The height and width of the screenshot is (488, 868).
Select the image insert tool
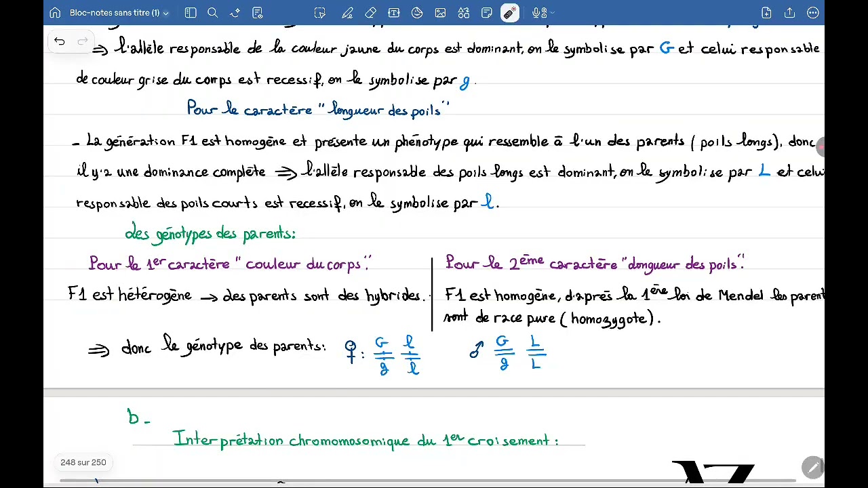(440, 13)
